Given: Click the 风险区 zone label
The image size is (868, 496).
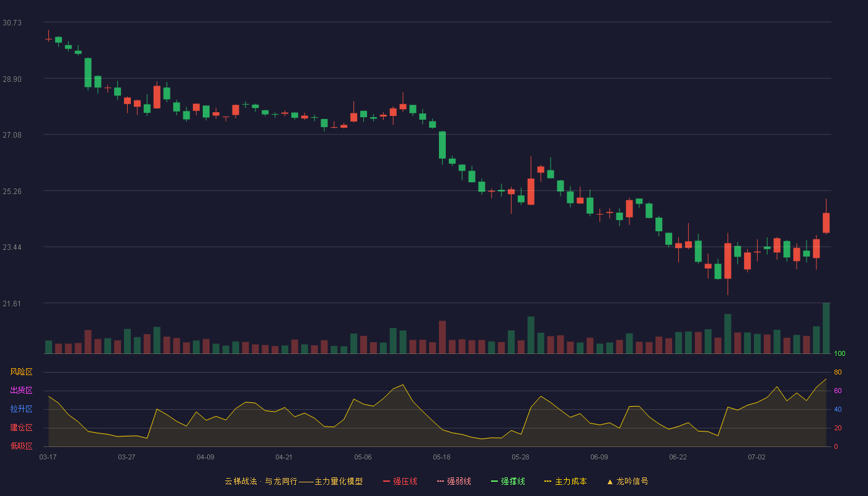Looking at the screenshot, I should (22, 372).
